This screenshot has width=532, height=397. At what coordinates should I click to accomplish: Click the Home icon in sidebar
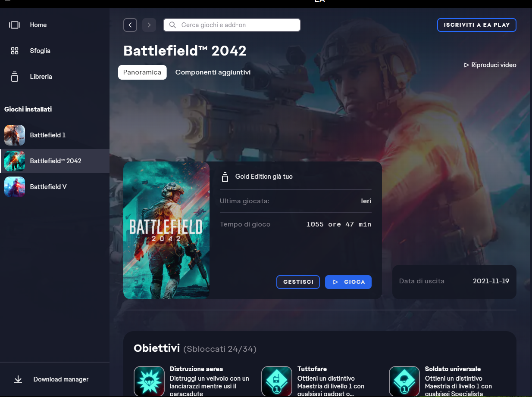coord(15,25)
